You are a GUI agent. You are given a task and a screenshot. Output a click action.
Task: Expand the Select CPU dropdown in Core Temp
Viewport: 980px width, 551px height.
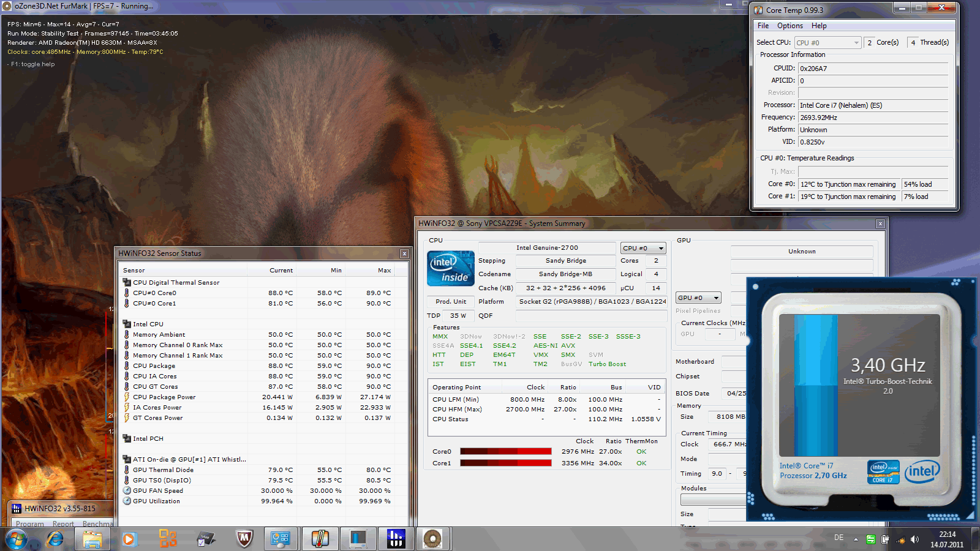tap(828, 43)
